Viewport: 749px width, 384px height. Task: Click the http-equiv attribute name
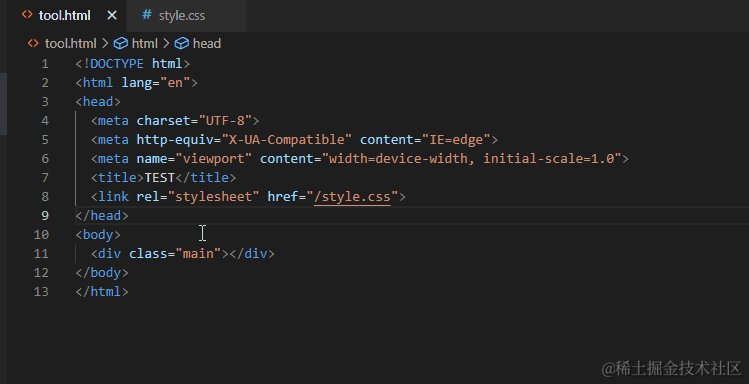[175, 139]
